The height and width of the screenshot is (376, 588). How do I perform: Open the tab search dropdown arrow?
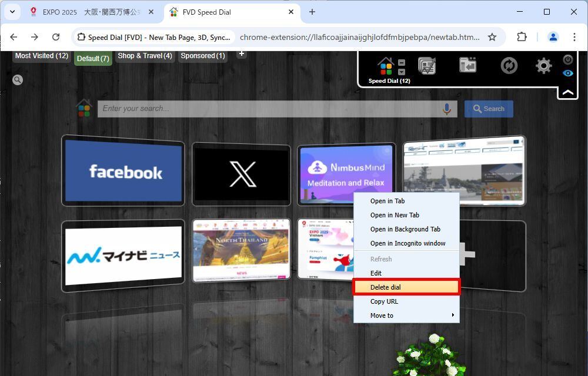pyautogui.click(x=12, y=12)
